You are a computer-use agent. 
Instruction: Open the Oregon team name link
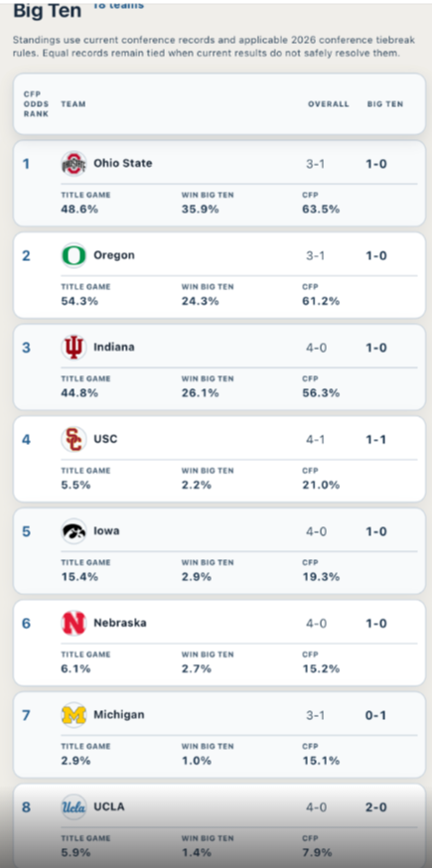click(114, 255)
